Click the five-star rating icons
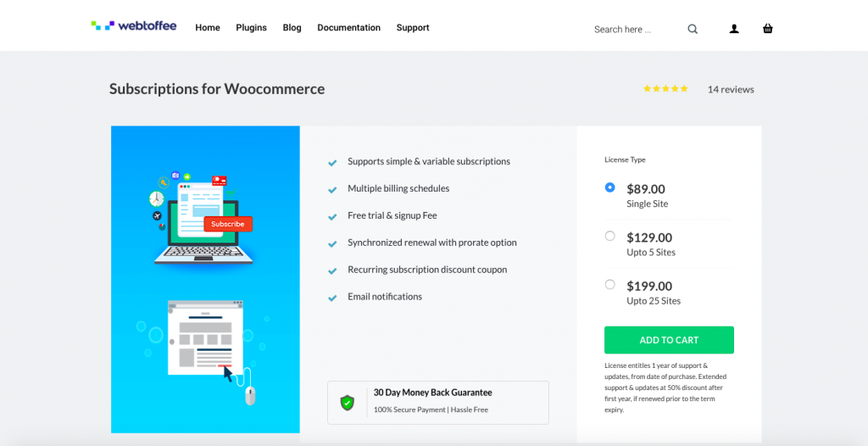Screen dimensions: 868x446 [x=665, y=89]
